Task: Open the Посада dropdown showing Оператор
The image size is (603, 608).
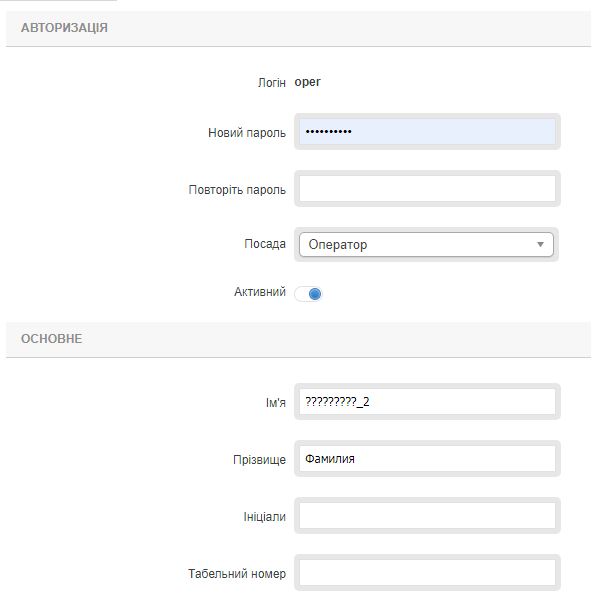Action: pyautogui.click(x=426, y=244)
